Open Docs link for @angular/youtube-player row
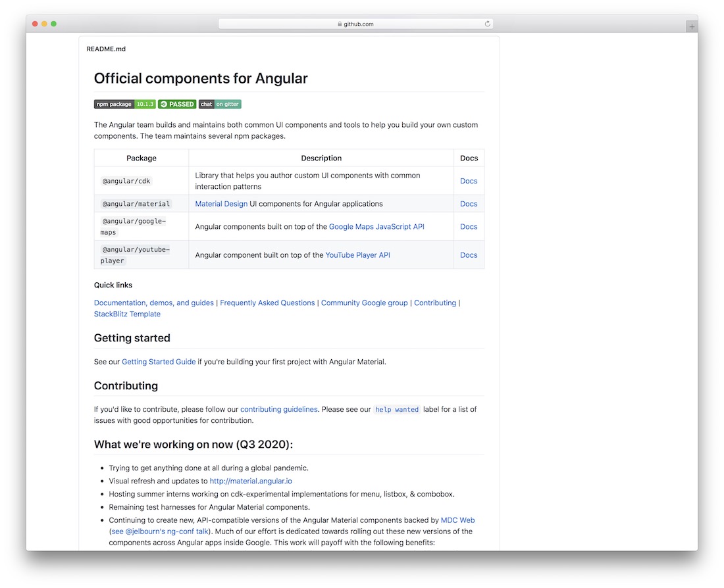This screenshot has height=588, width=724. (x=469, y=255)
